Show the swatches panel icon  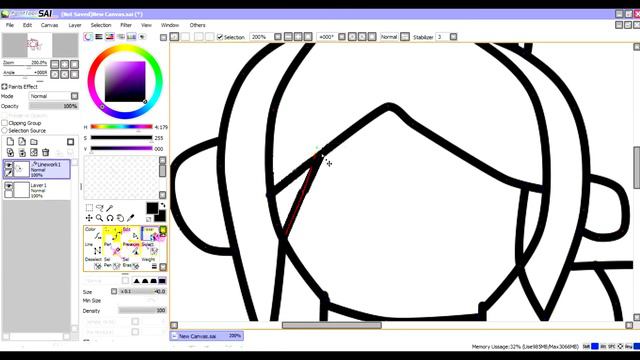pyautogui.click(x=131, y=37)
